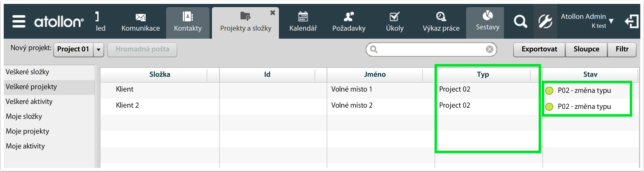This screenshot has height=172, width=644.
Task: Click the green status dot for Klient
Action: click(549, 91)
